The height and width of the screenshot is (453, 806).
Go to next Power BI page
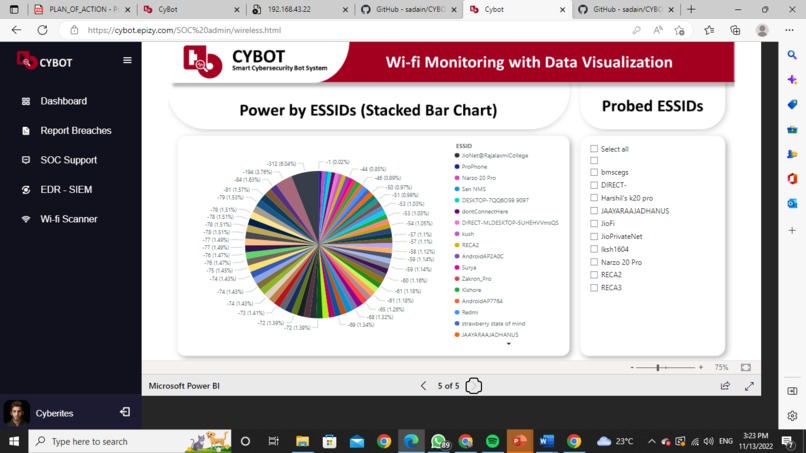(473, 386)
